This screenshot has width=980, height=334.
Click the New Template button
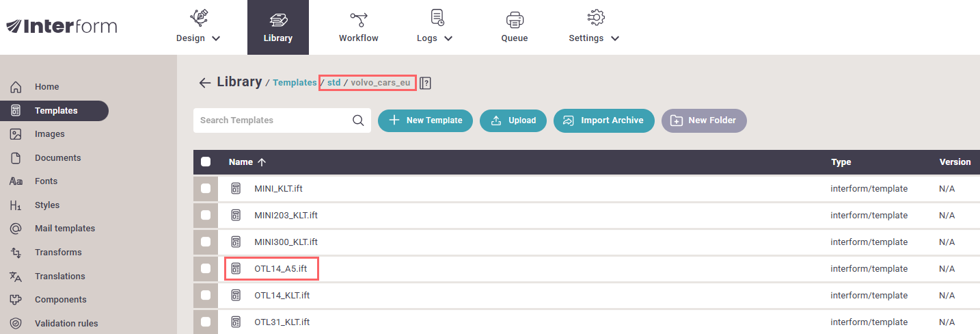(x=425, y=120)
